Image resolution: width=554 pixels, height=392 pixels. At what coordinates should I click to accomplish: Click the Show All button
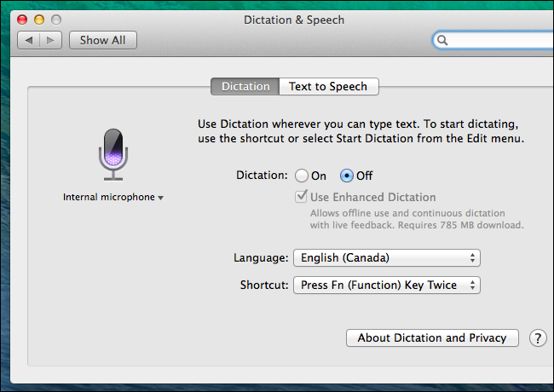(102, 40)
